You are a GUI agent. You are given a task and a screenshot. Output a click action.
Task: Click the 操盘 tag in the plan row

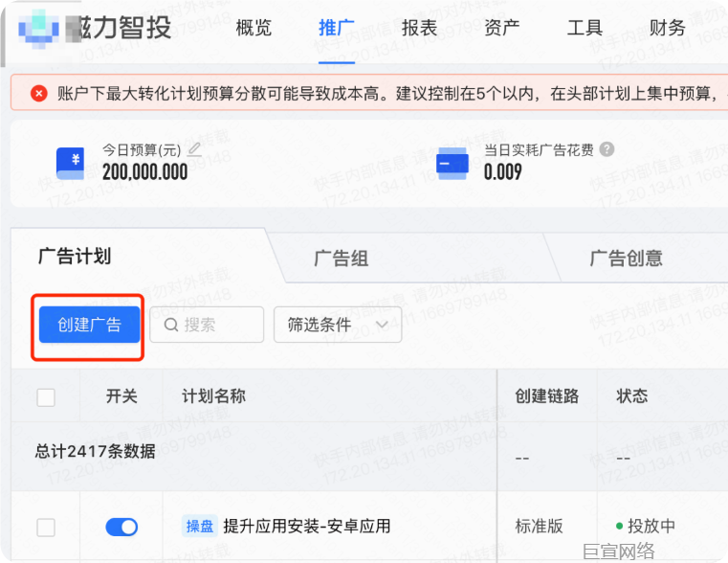[200, 527]
